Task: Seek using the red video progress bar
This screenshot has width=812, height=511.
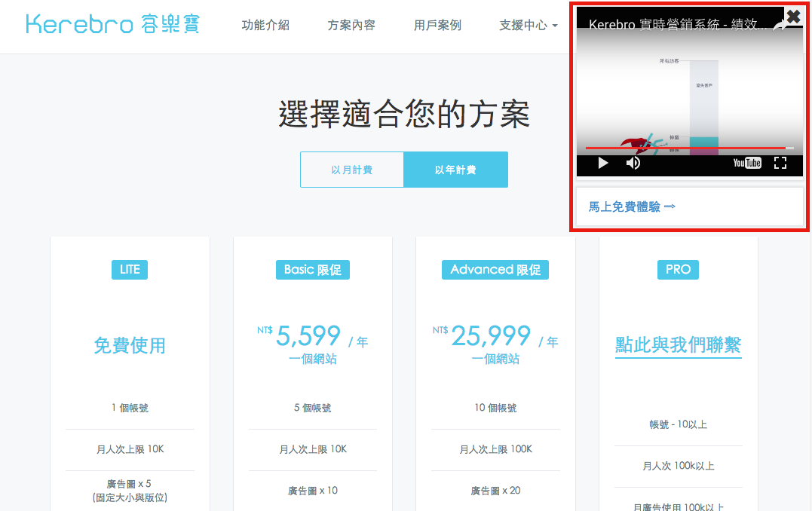Action: tap(686, 148)
